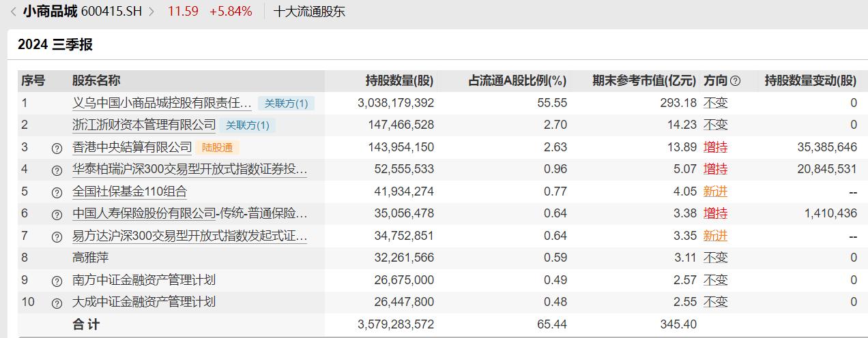This screenshot has width=868, height=338.
Task: Click 期末参考市值(亿元) column header
Action: 644,81
